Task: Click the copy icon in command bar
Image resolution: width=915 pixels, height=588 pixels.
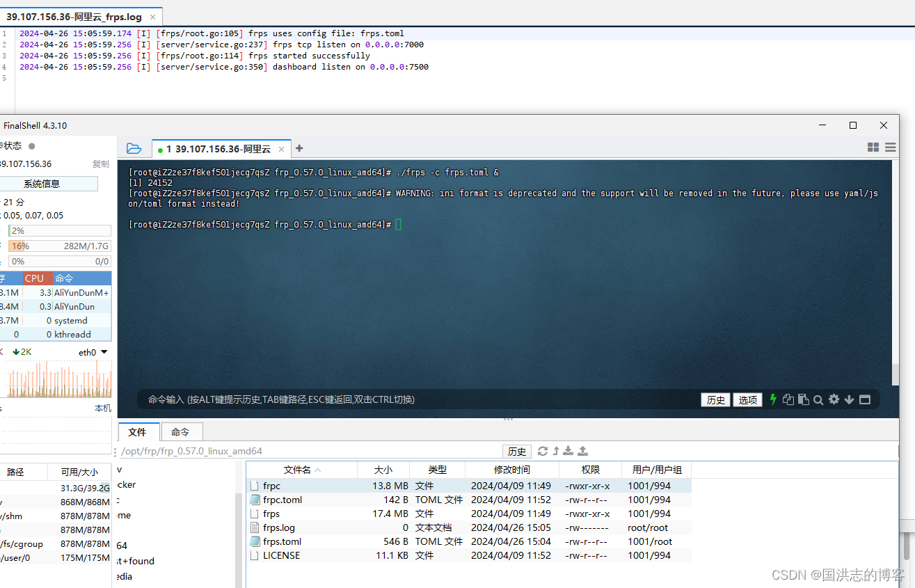Action: 788,399
